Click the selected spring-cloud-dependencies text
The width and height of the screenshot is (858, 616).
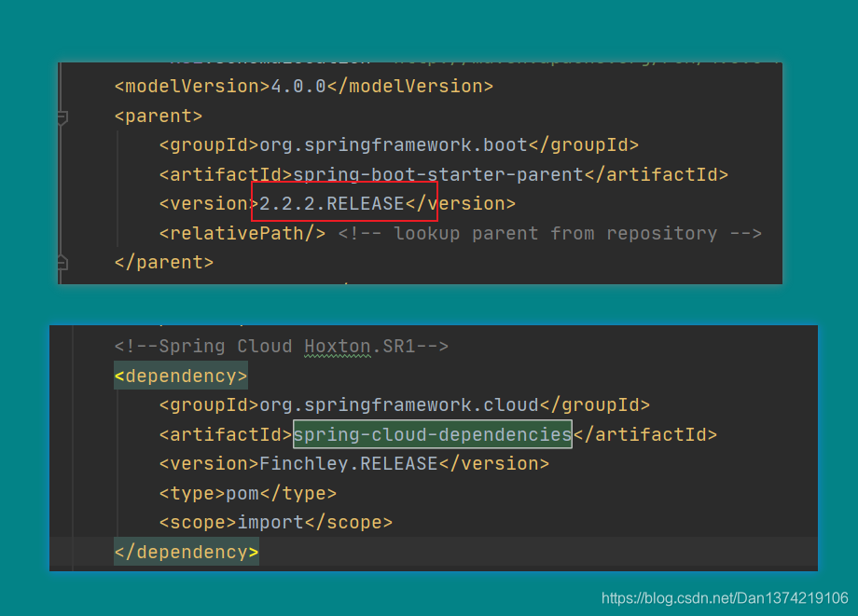click(x=433, y=434)
